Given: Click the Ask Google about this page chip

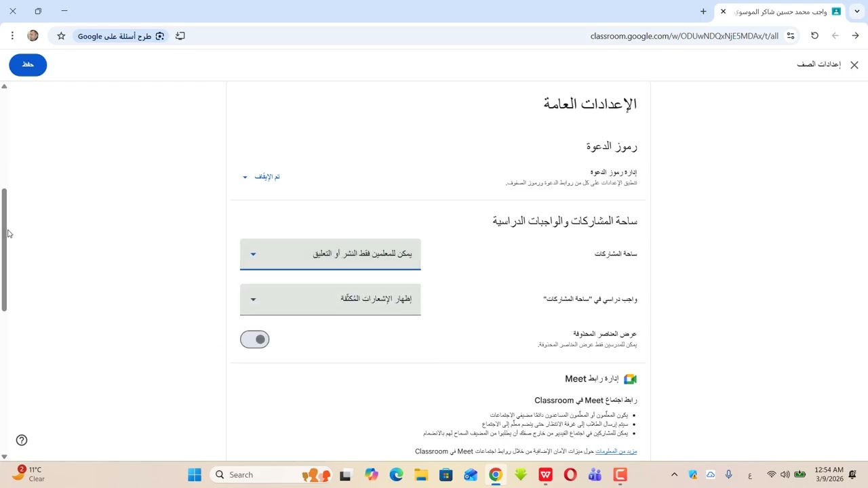Looking at the screenshot, I should coord(121,36).
